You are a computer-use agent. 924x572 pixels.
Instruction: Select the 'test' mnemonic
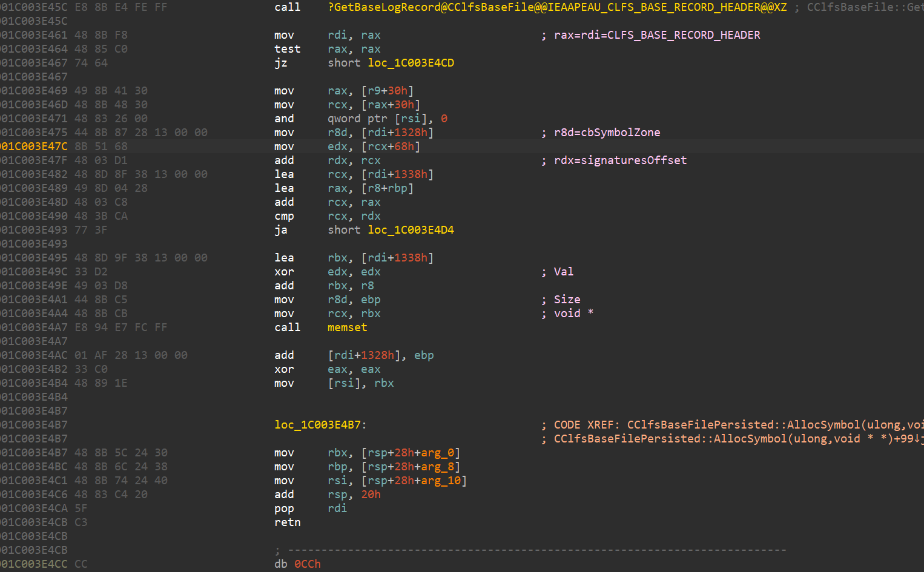tap(288, 49)
